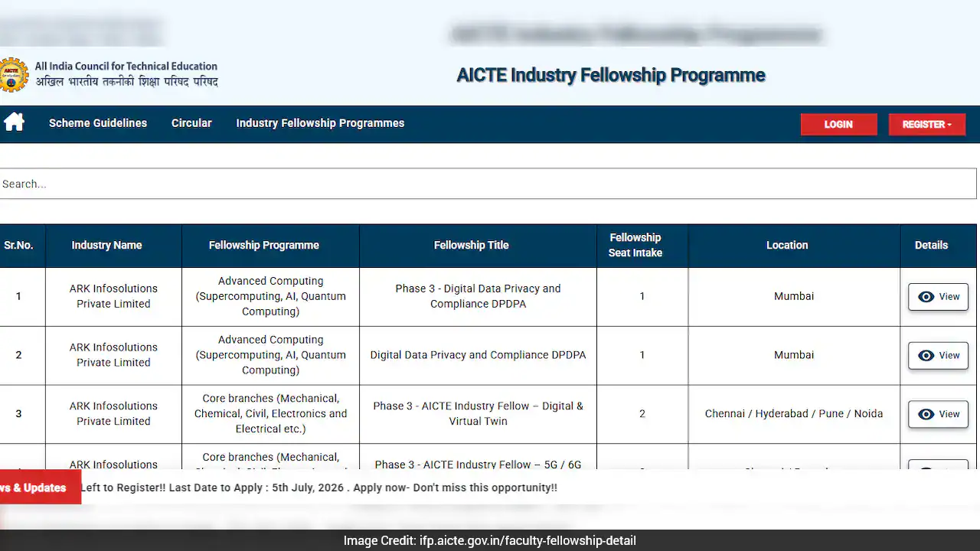
Task: Click eye icon for row 2 View
Action: 926,355
